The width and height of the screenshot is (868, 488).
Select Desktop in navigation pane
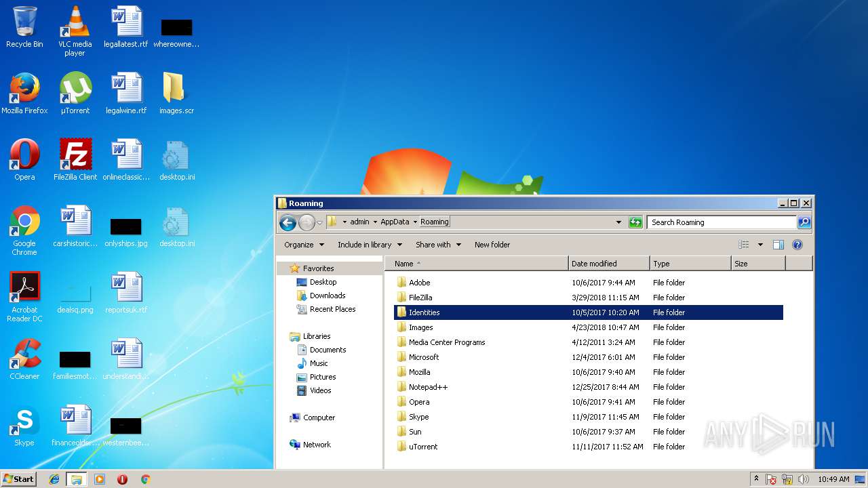(x=323, y=282)
